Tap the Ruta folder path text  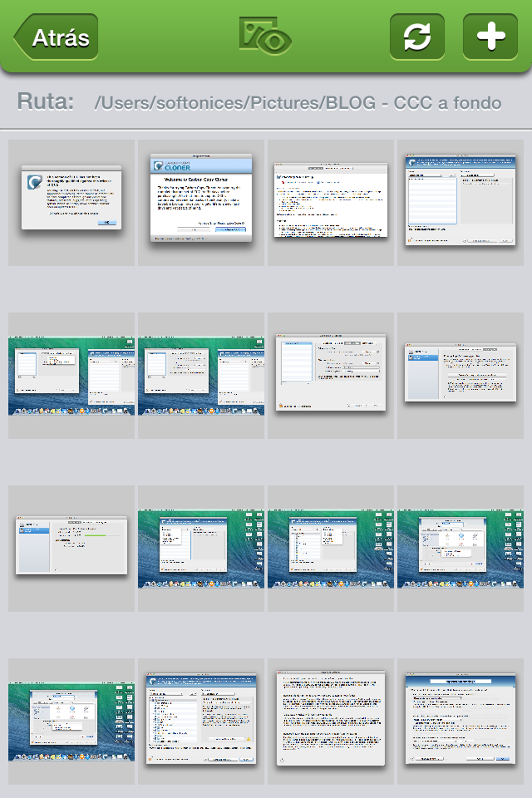tap(297, 103)
